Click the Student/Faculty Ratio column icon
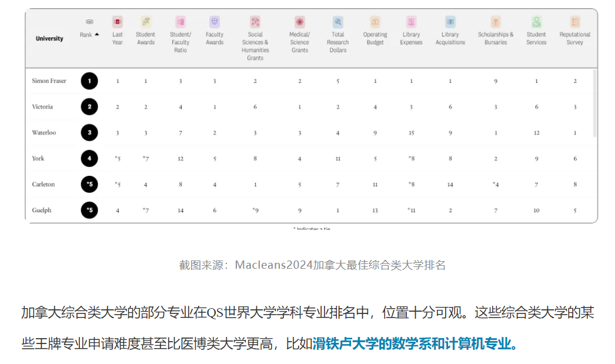Screen dimensions: 615x364 coord(181,22)
